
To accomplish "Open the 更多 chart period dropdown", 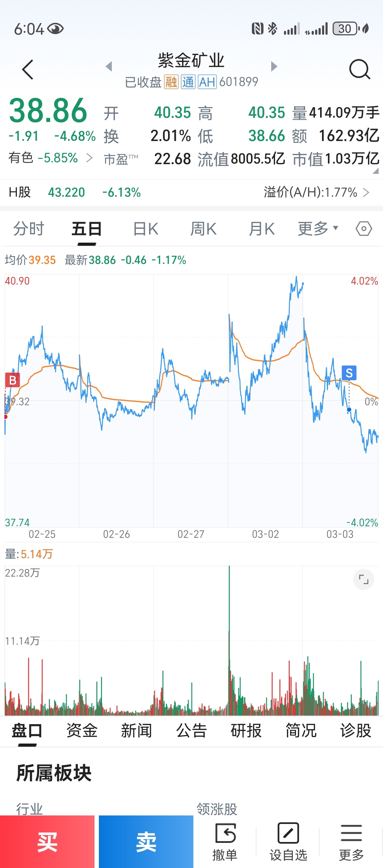I will (x=318, y=229).
